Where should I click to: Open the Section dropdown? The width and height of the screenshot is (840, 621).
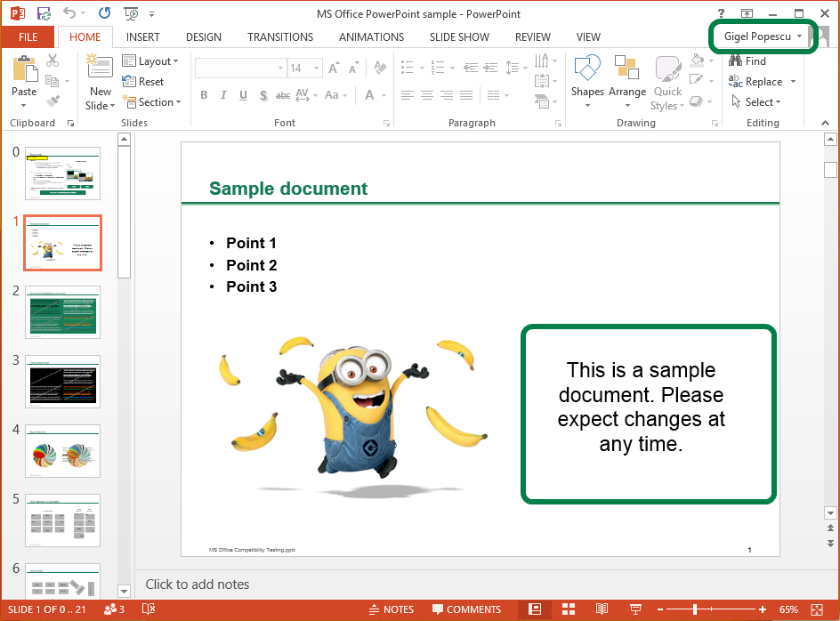click(151, 101)
